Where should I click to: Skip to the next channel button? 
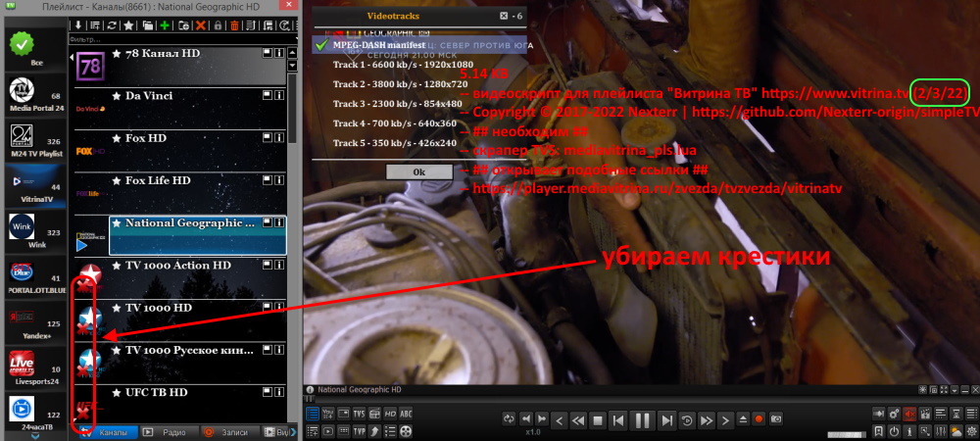point(666,420)
